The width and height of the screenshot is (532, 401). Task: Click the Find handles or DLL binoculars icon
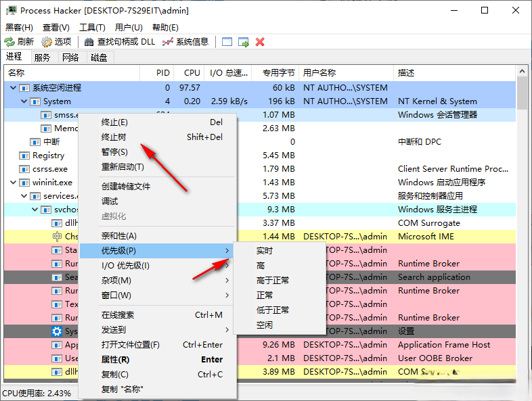89,42
